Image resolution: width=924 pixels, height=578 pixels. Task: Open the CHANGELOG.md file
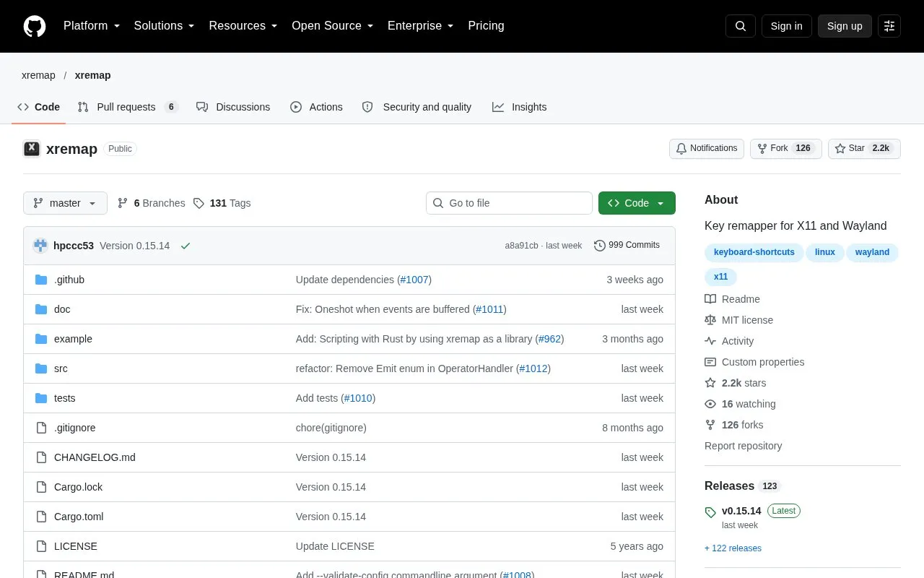click(95, 457)
